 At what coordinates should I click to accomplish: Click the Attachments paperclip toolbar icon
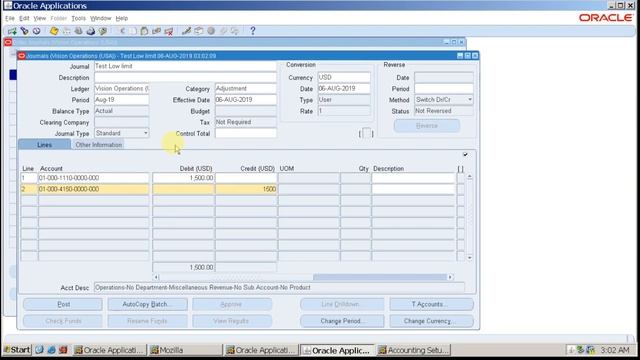(223, 31)
